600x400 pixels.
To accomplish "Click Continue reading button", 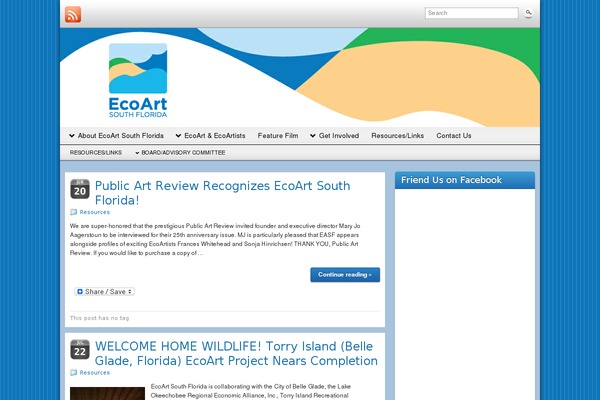I will point(345,275).
